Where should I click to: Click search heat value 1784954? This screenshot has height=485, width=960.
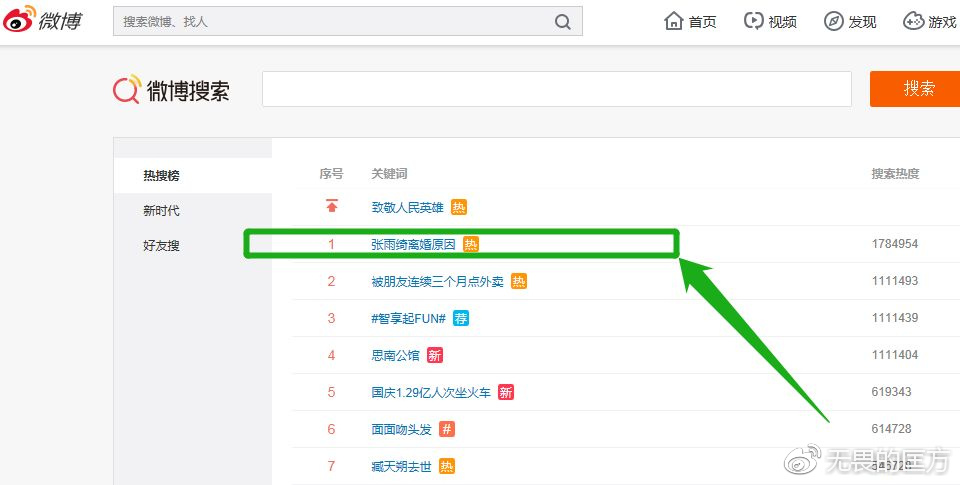[x=894, y=244]
